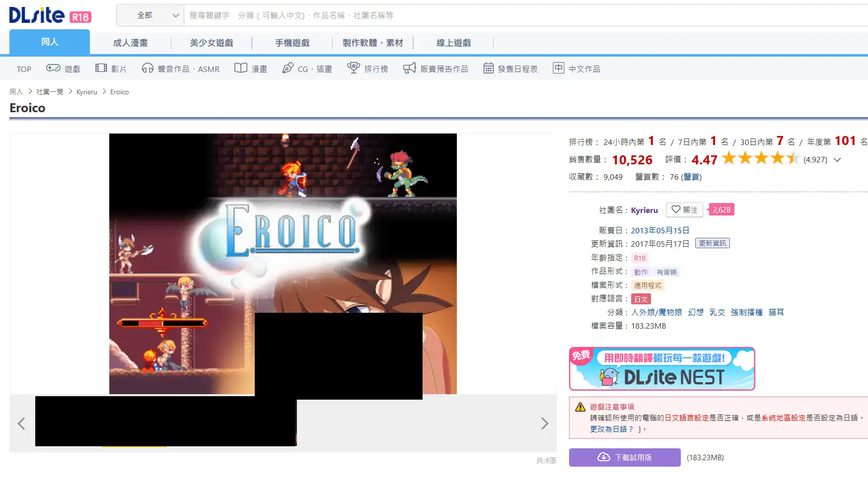The height and width of the screenshot is (488, 868).
Task: Click the heart 關注 follow button
Action: [684, 209]
